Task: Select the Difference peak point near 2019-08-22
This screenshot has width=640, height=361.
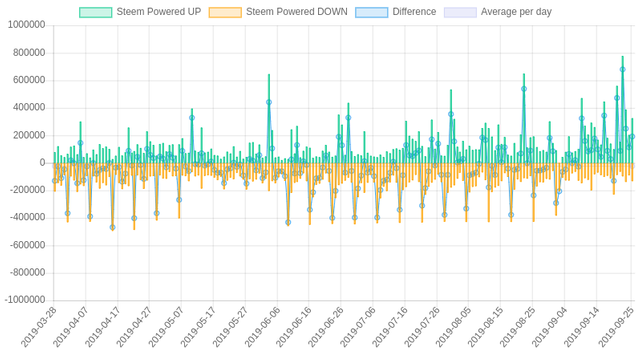Action: click(x=524, y=89)
